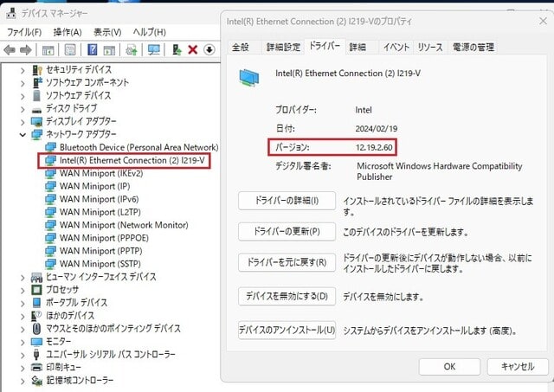Click the マウス pointing device category icon
The width and height of the screenshot is (554, 392).
[x=36, y=329]
